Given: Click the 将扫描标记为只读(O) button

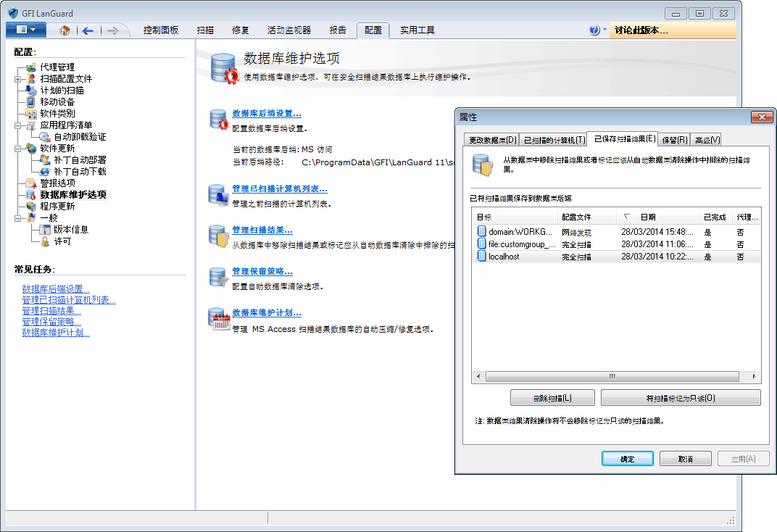Looking at the screenshot, I should pyautogui.click(x=681, y=398).
